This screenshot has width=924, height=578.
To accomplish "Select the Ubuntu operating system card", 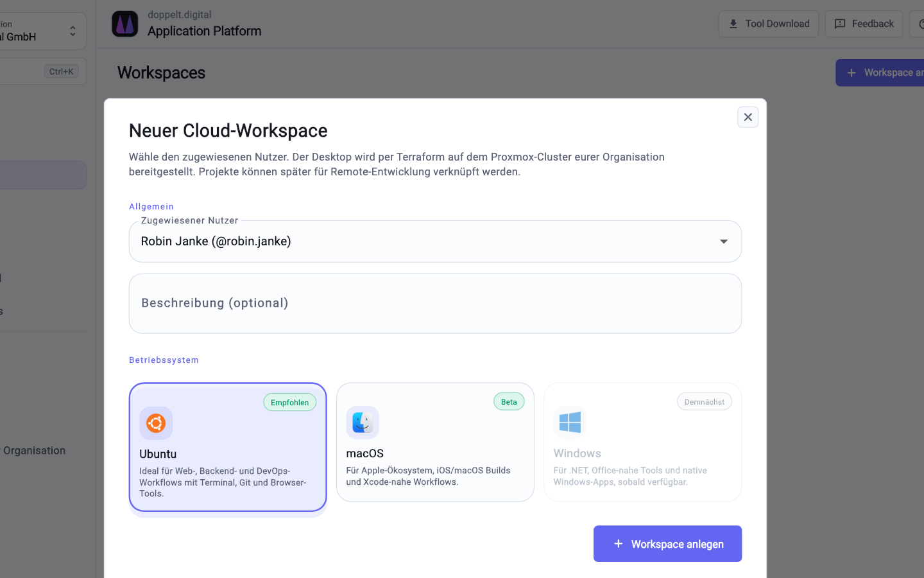I will pos(228,447).
